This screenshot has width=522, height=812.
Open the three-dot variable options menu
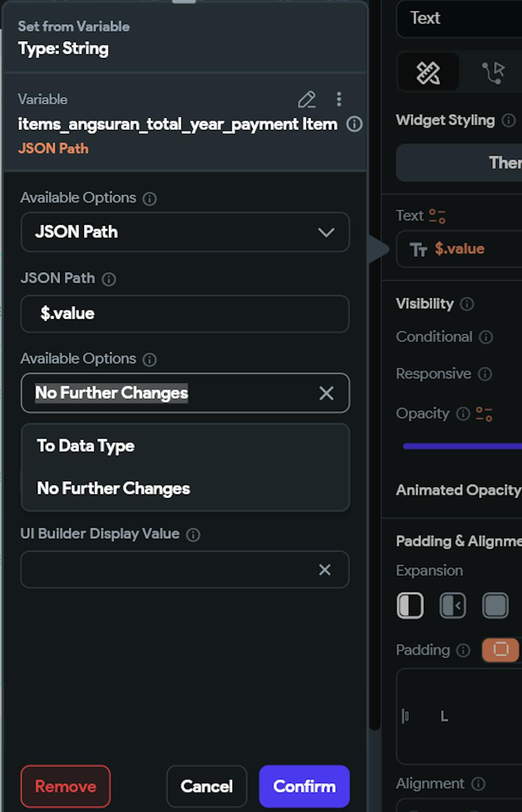tap(339, 99)
